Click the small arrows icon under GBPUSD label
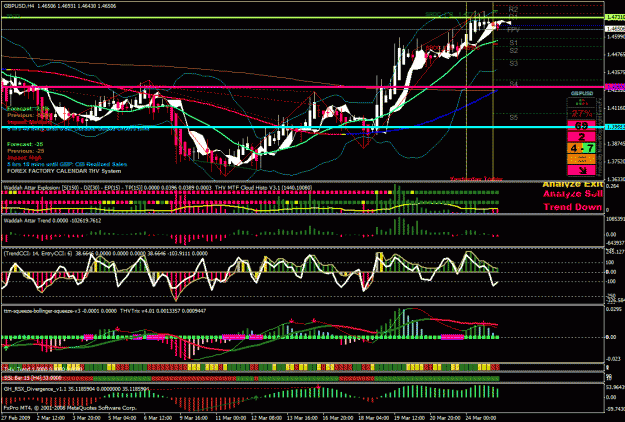The image size is (625, 422). (x=582, y=102)
